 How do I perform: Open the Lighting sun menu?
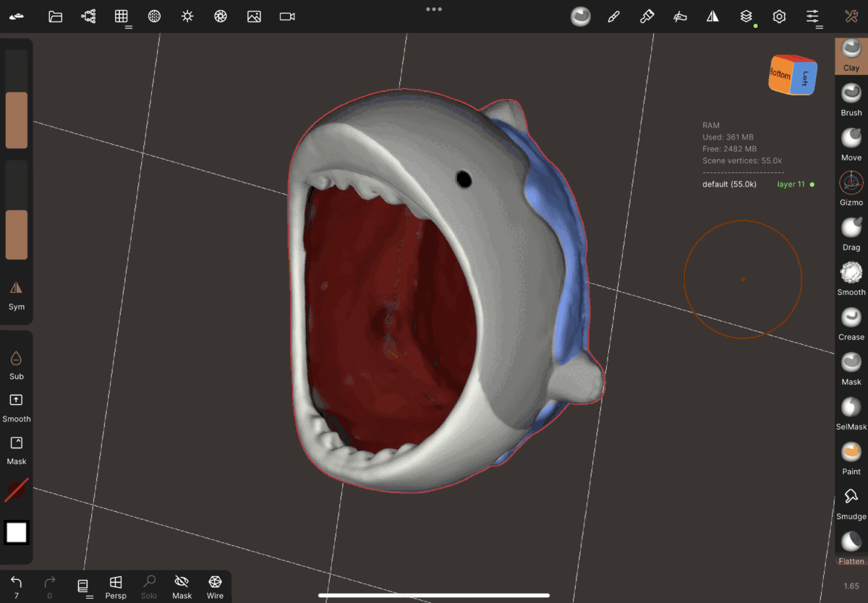pyautogui.click(x=187, y=16)
